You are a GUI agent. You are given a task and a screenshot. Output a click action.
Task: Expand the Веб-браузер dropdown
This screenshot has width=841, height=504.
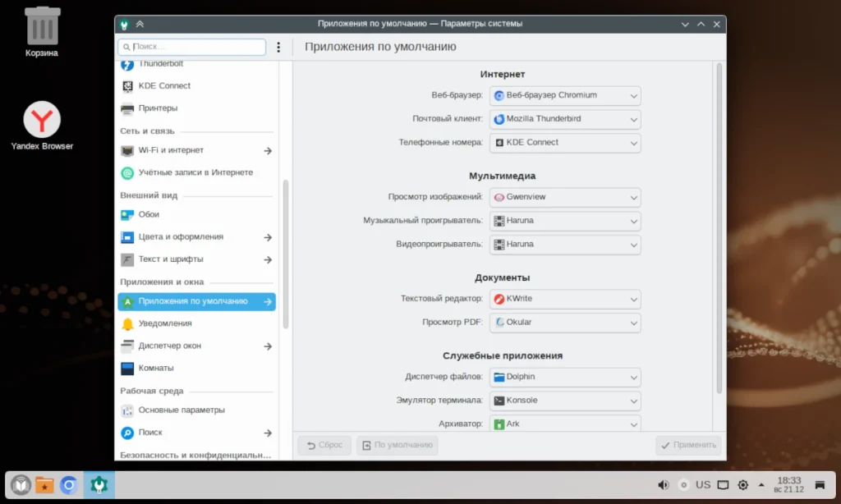pyautogui.click(x=565, y=95)
